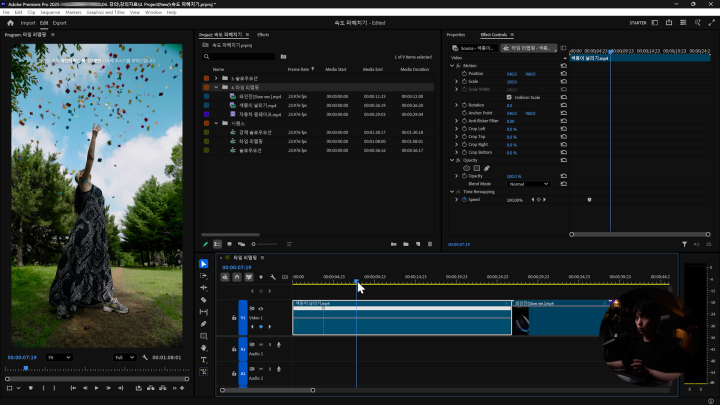The height and width of the screenshot is (405, 720).
Task: Select the Hand tool
Action: click(204, 347)
